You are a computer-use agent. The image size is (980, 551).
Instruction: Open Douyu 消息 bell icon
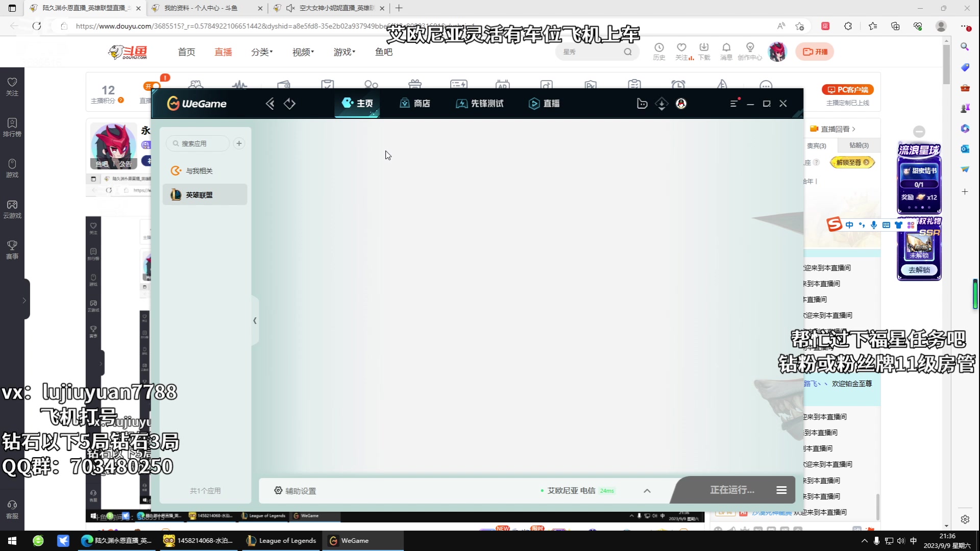click(x=726, y=52)
